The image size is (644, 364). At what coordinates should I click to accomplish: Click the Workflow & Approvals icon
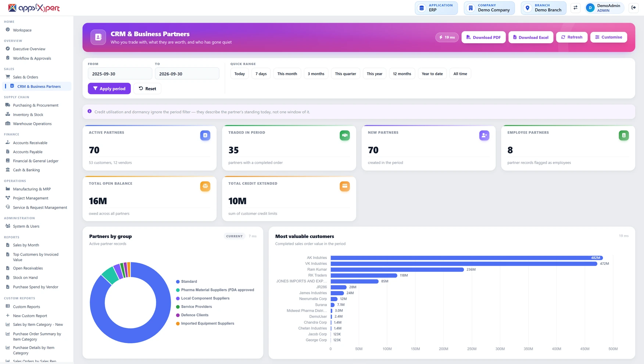tap(8, 58)
